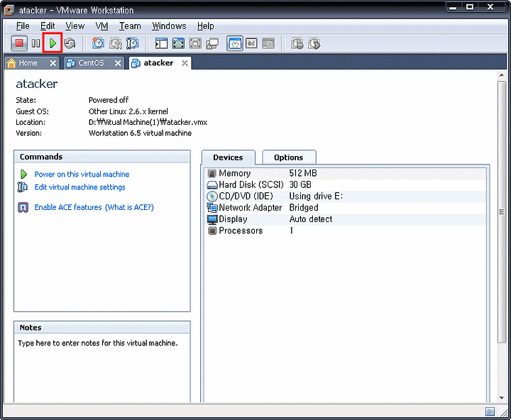Click the Hard Disk (SCSI) device icon
This screenshot has width=511, height=420.
point(211,184)
